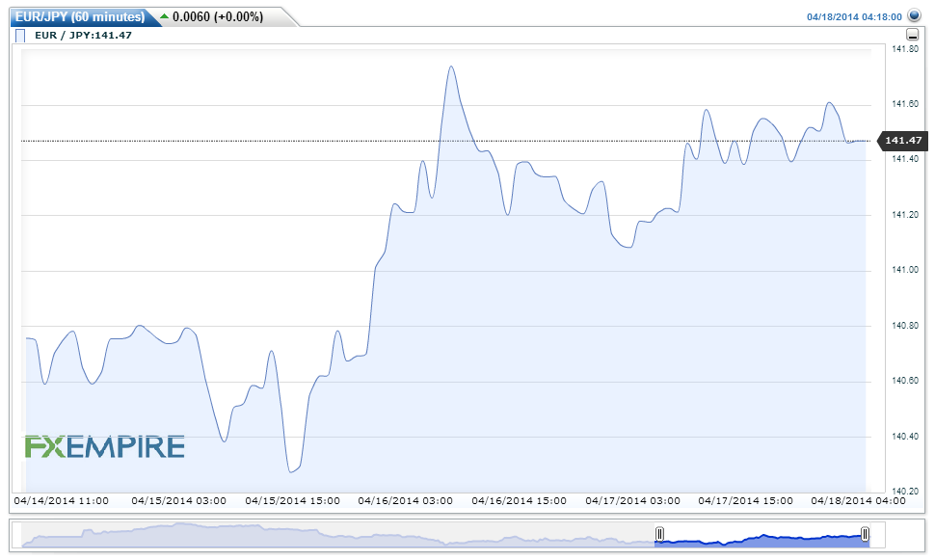935x560 pixels.
Task: Click the 04/18/2014 04:18:00 timestamp
Action: click(854, 16)
